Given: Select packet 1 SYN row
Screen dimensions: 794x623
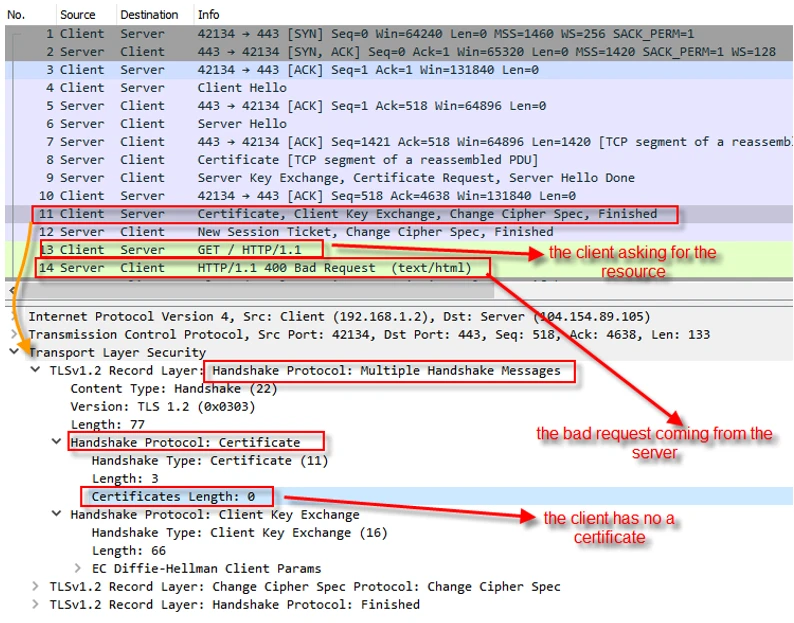Looking at the screenshot, I should click(x=400, y=34).
